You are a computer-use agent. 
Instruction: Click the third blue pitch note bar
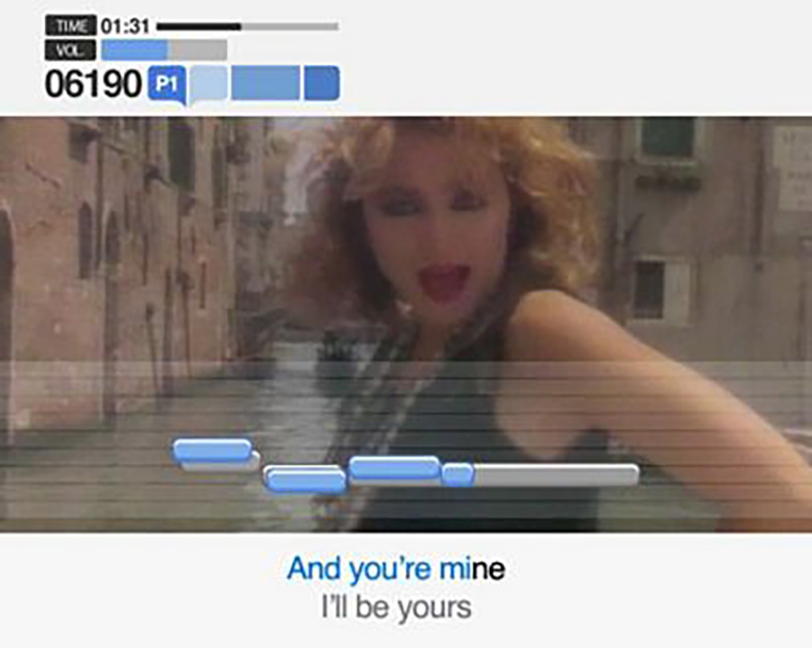[x=394, y=467]
